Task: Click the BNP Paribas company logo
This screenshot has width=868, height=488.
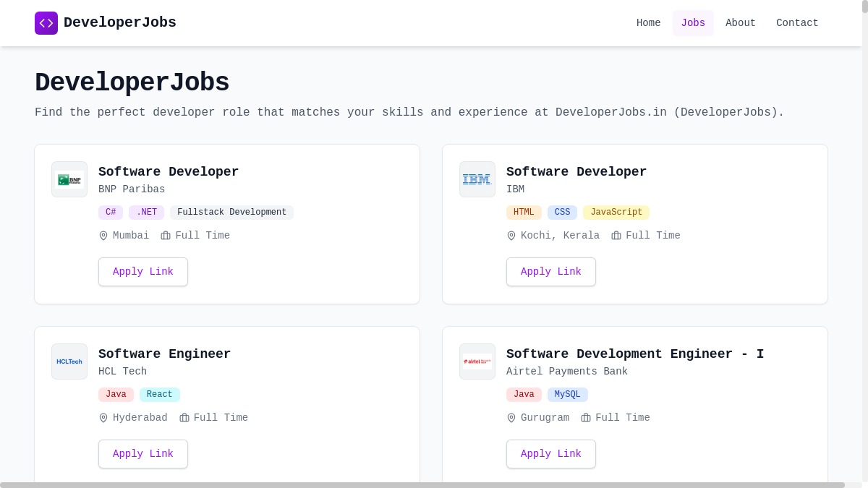Action: click(69, 179)
